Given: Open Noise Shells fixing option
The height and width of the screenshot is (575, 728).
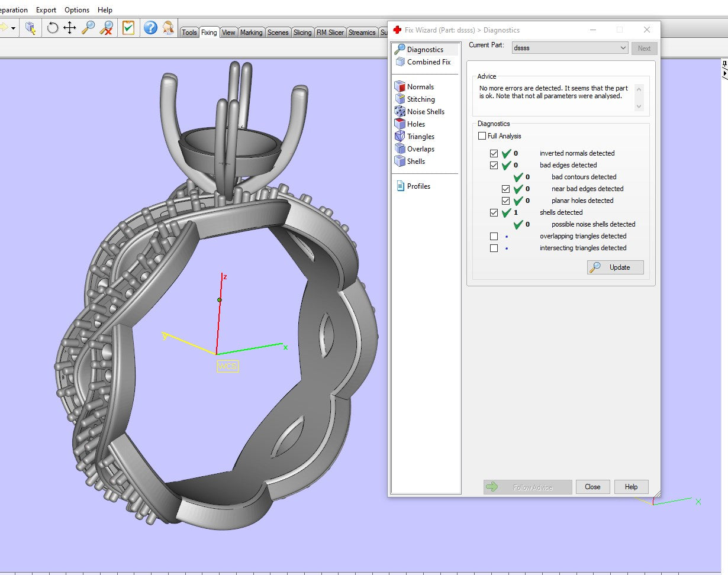Looking at the screenshot, I should (x=425, y=112).
